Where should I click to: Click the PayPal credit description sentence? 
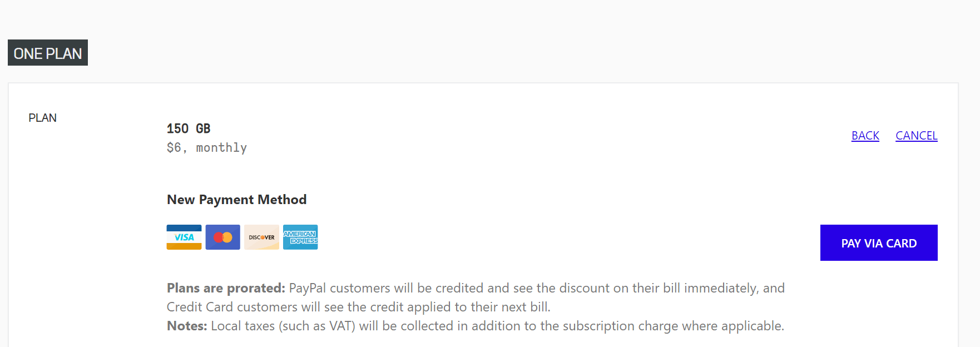(x=534, y=288)
